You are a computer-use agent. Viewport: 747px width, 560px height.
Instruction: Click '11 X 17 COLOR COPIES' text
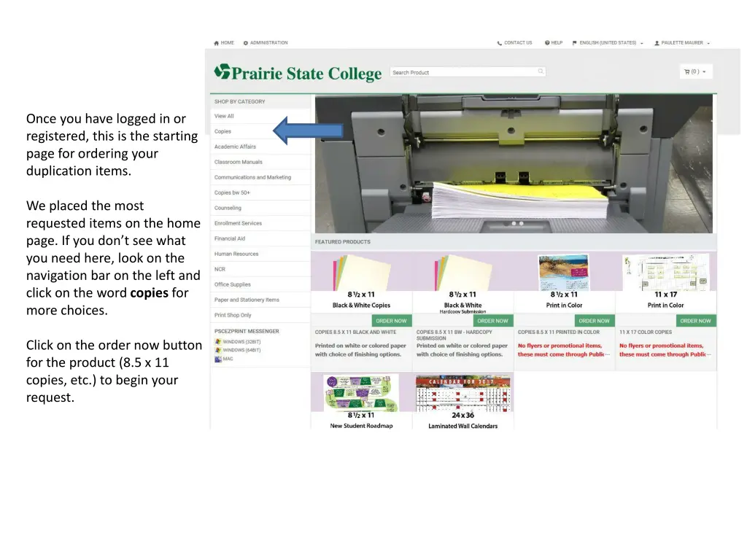coord(646,332)
